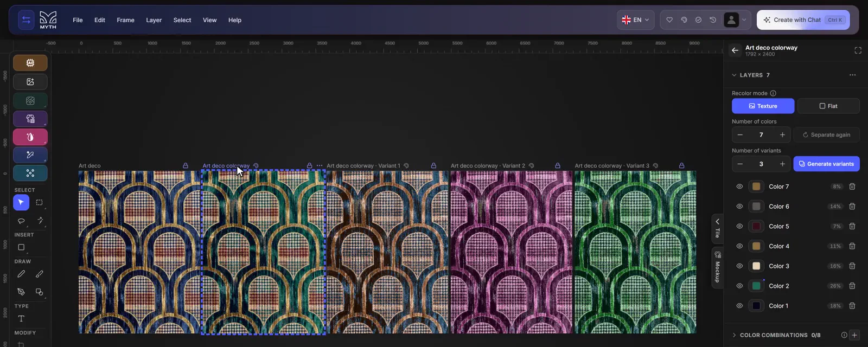
Task: Go back using arrow beside Art deco colorway
Action: tap(735, 50)
